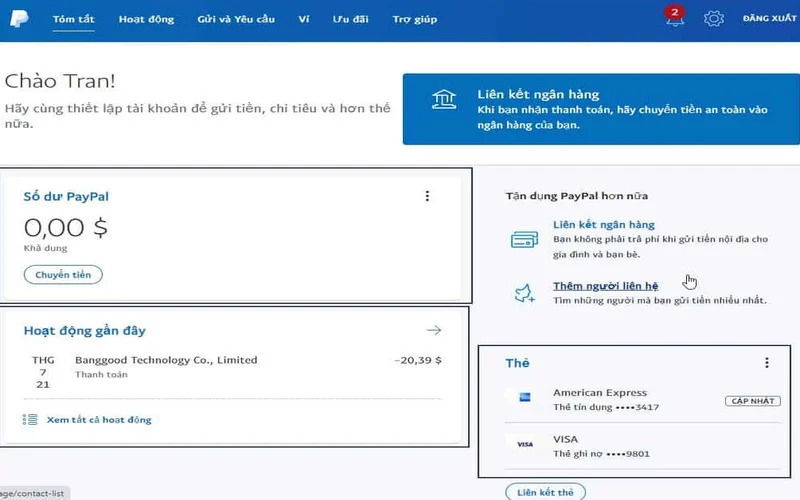Image resolution: width=800 pixels, height=500 pixels.
Task: Click the bank icon in blue banner
Action: [444, 100]
